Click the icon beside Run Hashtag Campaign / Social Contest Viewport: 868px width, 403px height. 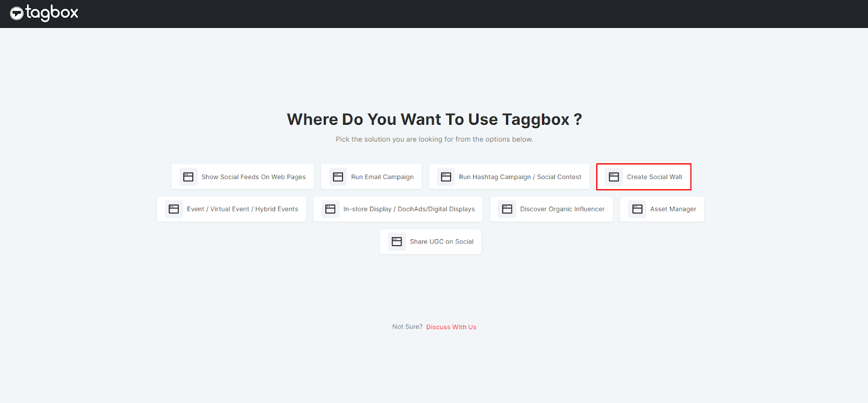coord(446,177)
